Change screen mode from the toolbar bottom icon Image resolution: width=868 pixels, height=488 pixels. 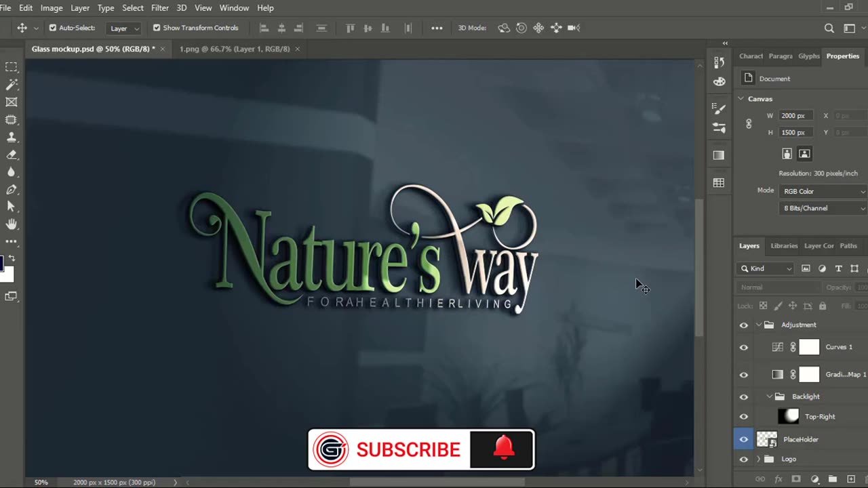click(x=12, y=296)
